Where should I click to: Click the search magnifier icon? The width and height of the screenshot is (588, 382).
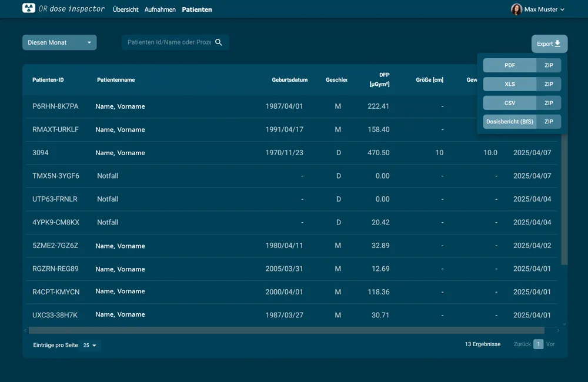tap(219, 42)
